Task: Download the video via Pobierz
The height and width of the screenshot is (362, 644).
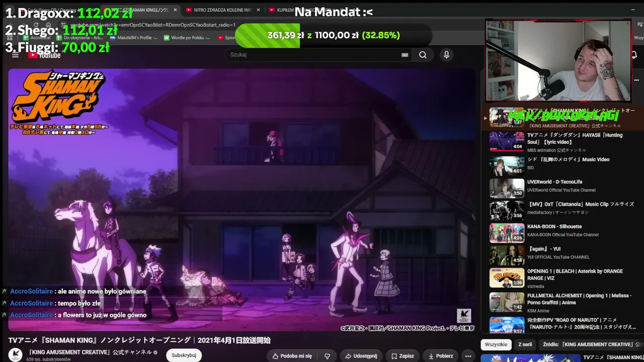Action: [440, 356]
